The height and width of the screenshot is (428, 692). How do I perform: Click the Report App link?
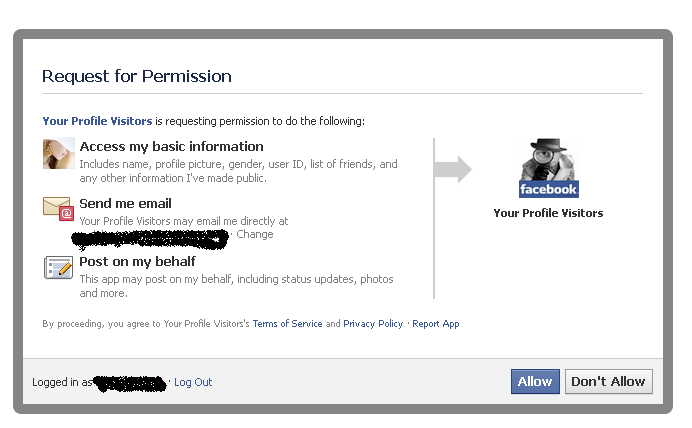click(x=436, y=324)
